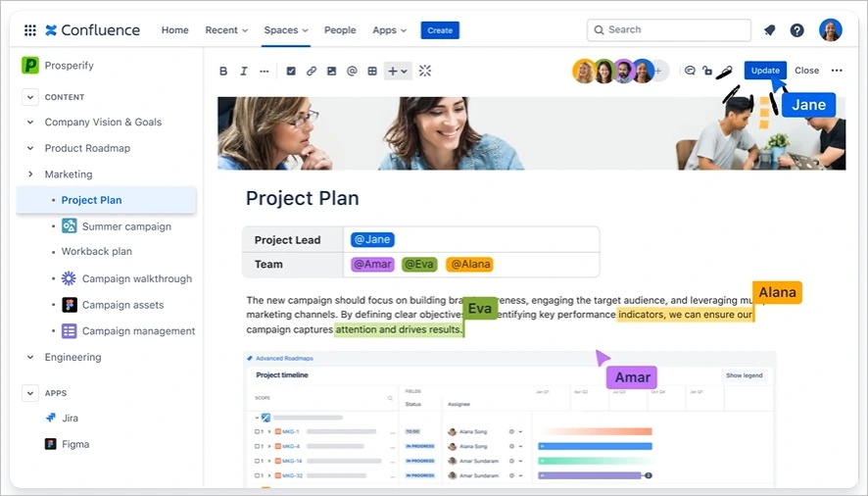The image size is (868, 496).
Task: Insert a link from the toolbar
Action: coord(312,71)
